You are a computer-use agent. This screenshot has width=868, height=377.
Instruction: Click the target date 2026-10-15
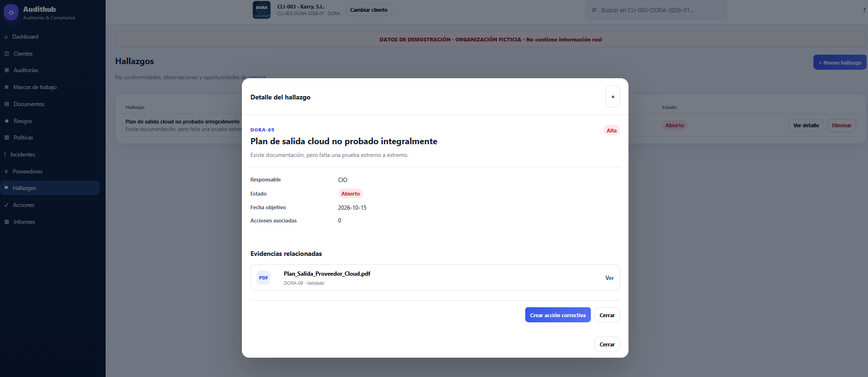[x=352, y=208]
